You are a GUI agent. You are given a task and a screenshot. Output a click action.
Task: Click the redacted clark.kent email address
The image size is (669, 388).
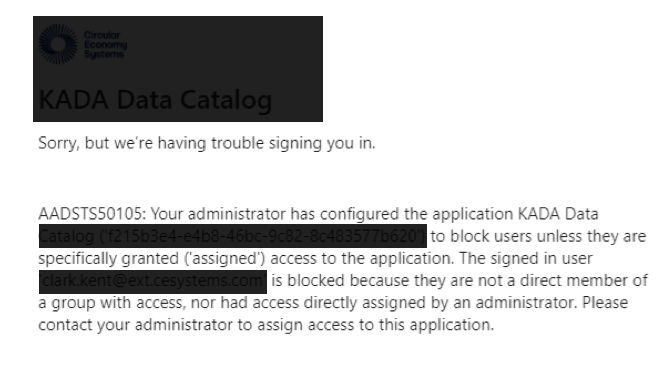153,282
